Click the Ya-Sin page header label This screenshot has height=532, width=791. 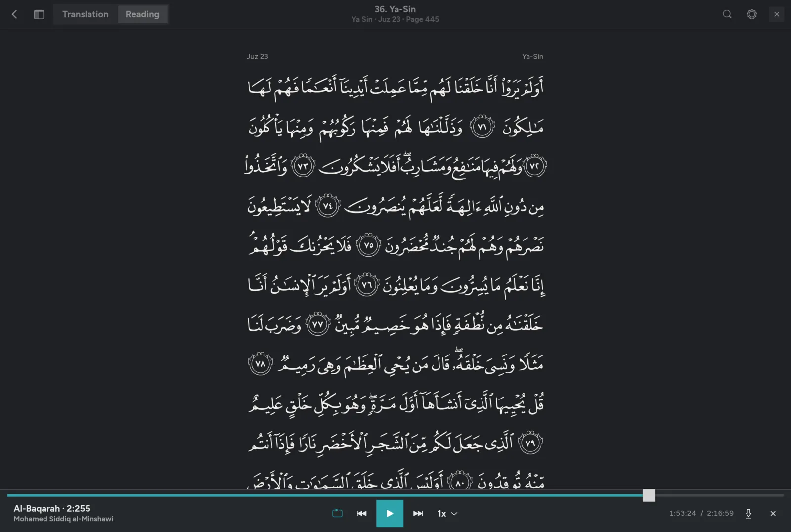[x=532, y=56]
